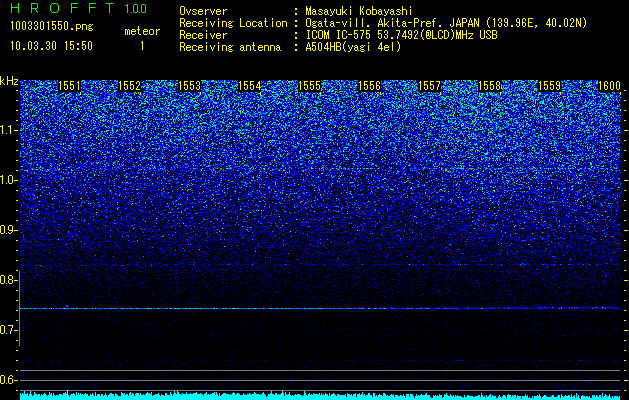The width and height of the screenshot is (629, 400).
Task: Click the A504HB(yagi 4el) antenna text
Action: point(353,47)
